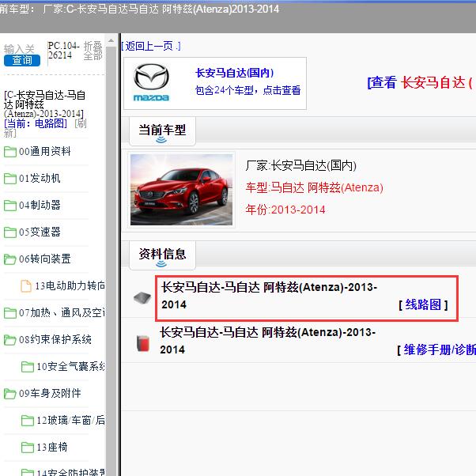
Task: Click the folder icon of 10安全气囊系统
Action: click(28, 367)
